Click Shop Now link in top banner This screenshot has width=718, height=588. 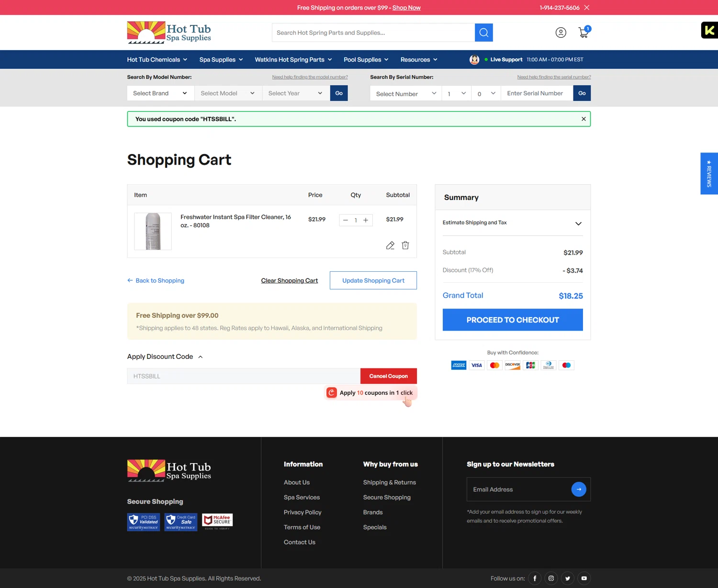(406, 8)
